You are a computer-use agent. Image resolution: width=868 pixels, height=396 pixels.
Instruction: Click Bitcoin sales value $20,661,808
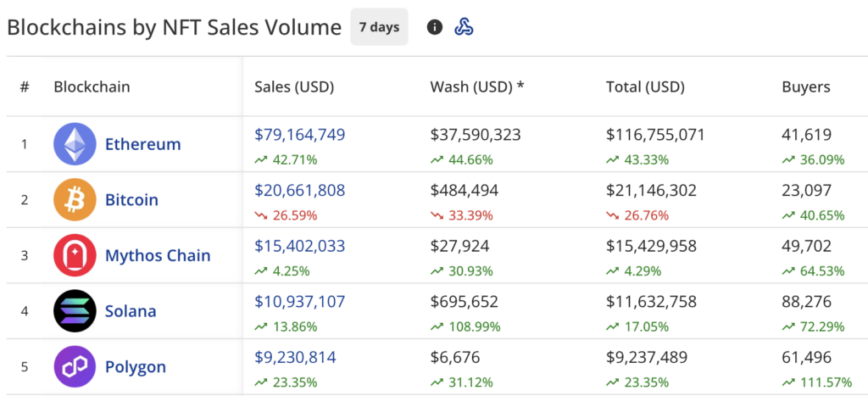coord(300,191)
